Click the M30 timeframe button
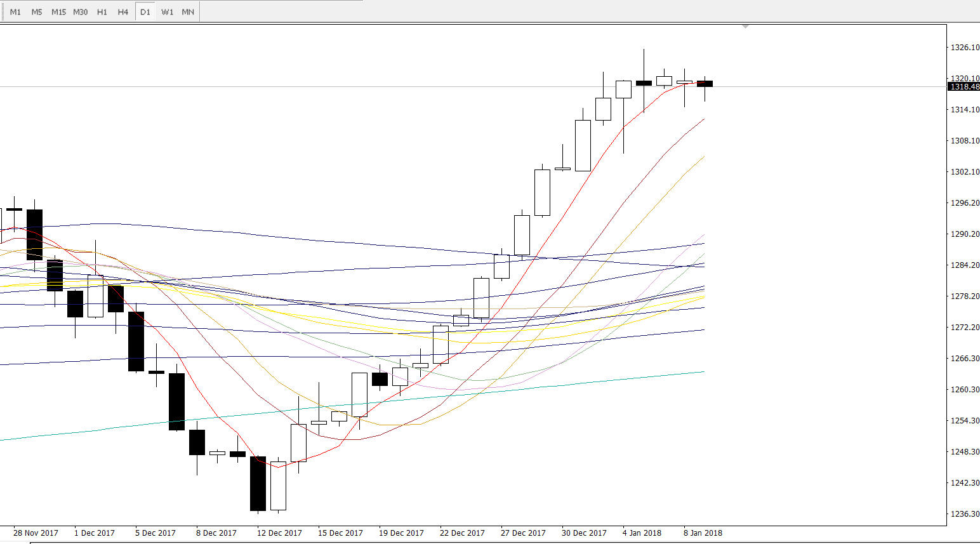980x544 pixels. [81, 12]
